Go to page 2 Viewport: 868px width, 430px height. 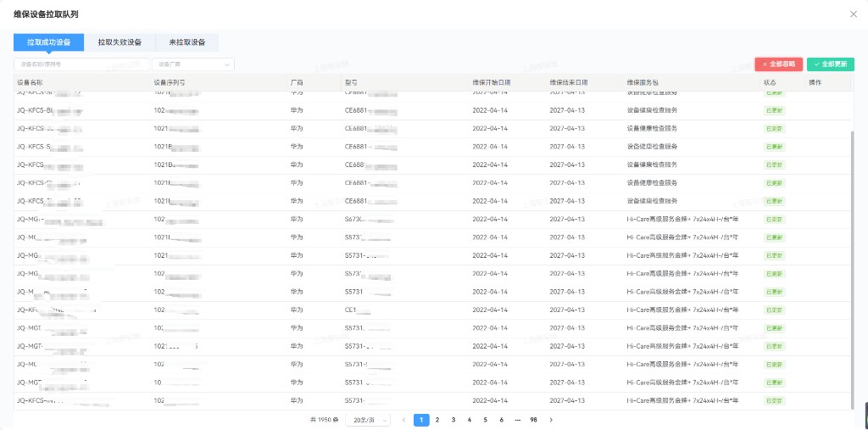click(x=437, y=420)
